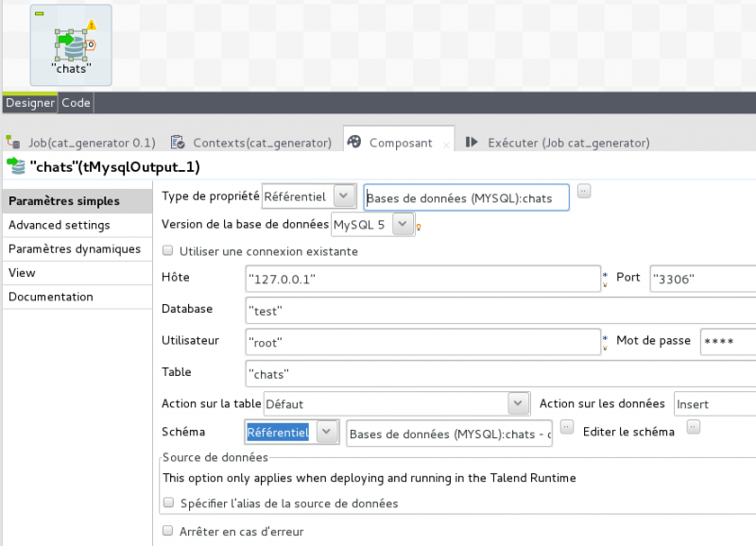
Task: Open Action sur la table dropdown
Action: [x=518, y=403]
